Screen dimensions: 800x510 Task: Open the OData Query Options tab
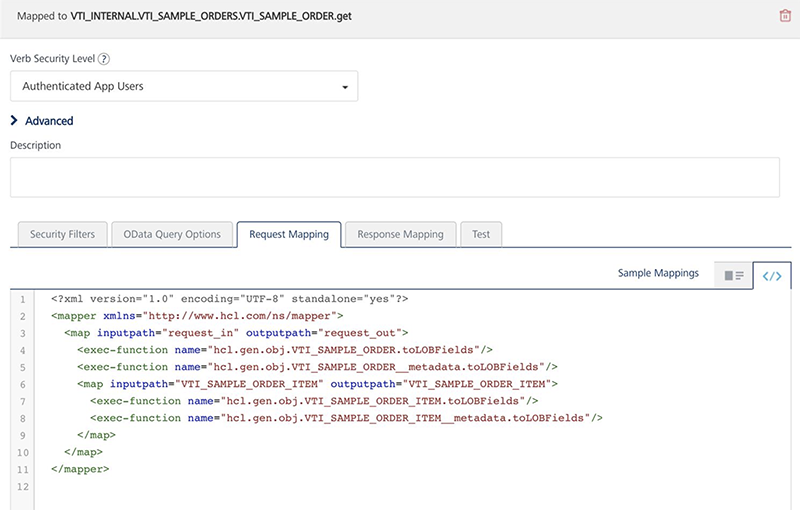[x=172, y=234]
